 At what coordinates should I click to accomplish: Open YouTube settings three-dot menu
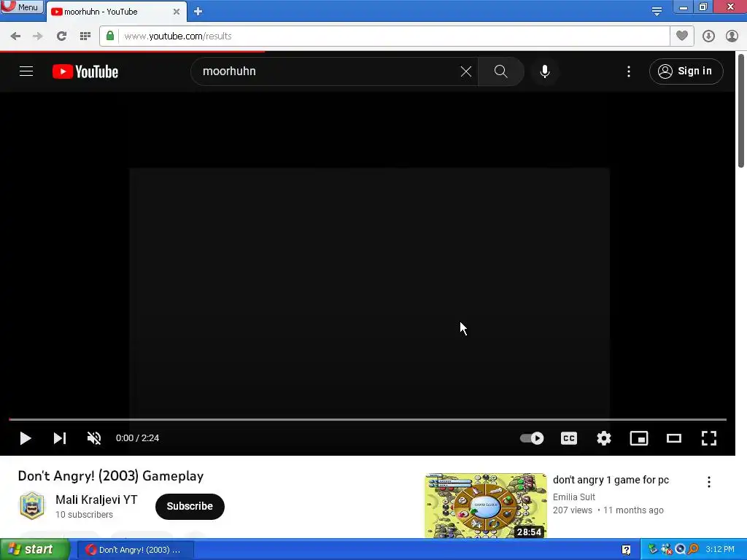pyautogui.click(x=629, y=71)
